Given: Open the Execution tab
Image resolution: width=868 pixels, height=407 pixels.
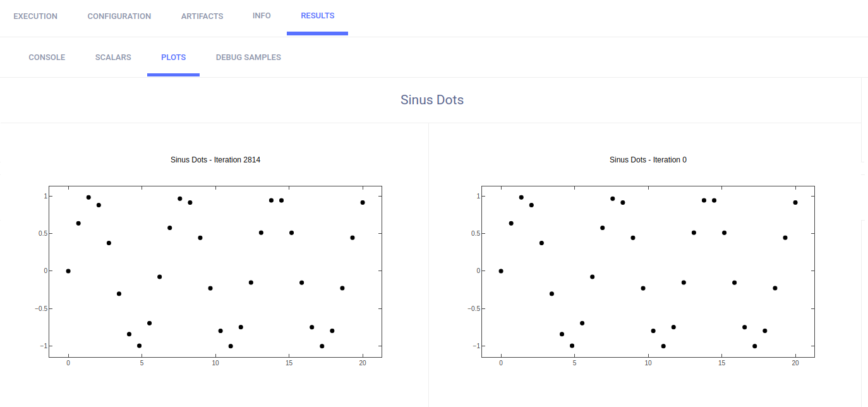Looking at the screenshot, I should 35,16.
